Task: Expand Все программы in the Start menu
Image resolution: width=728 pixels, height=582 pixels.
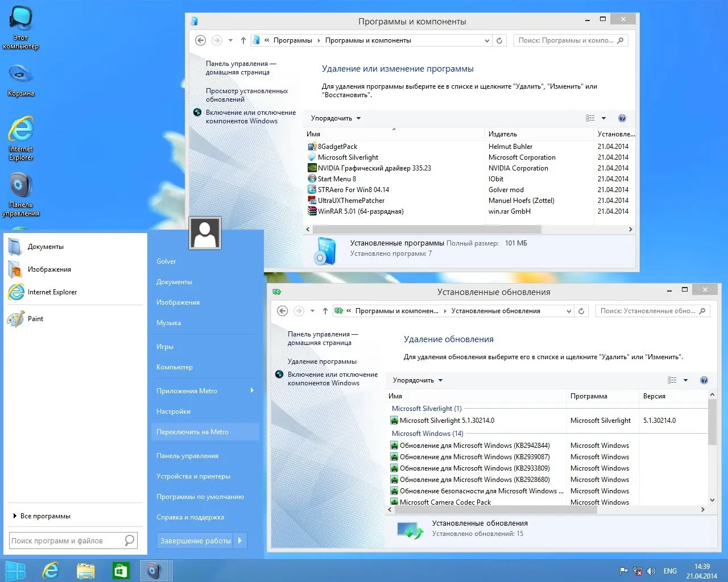Action: pyautogui.click(x=42, y=516)
